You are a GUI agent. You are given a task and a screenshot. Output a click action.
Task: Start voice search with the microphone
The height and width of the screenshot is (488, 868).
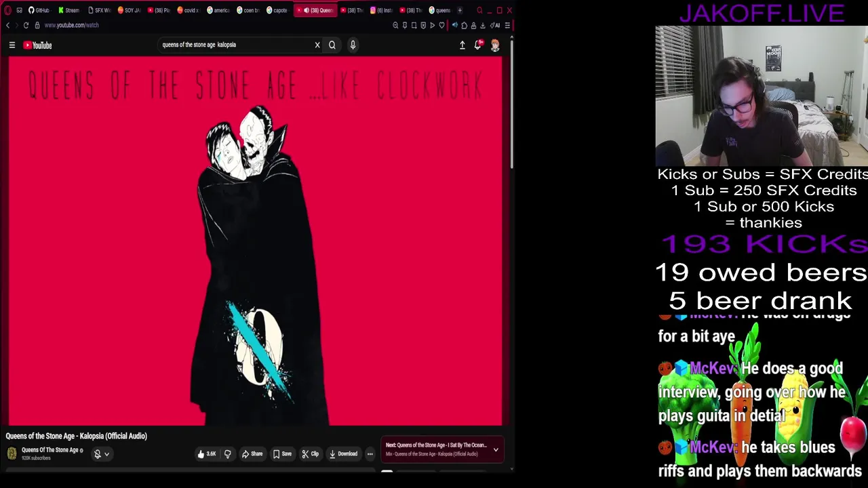pyautogui.click(x=353, y=45)
